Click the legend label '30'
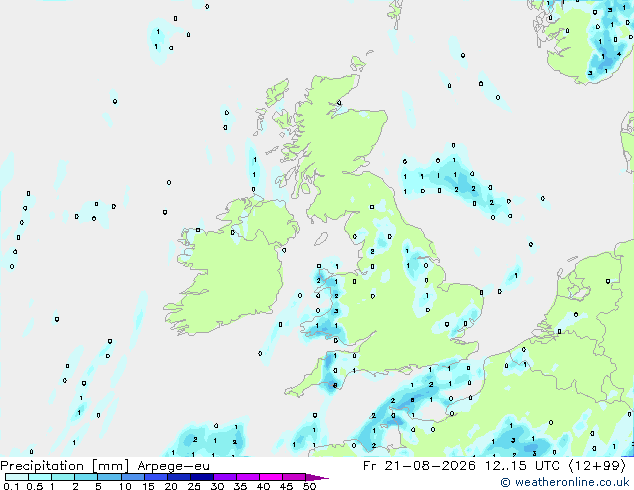 coord(217,486)
